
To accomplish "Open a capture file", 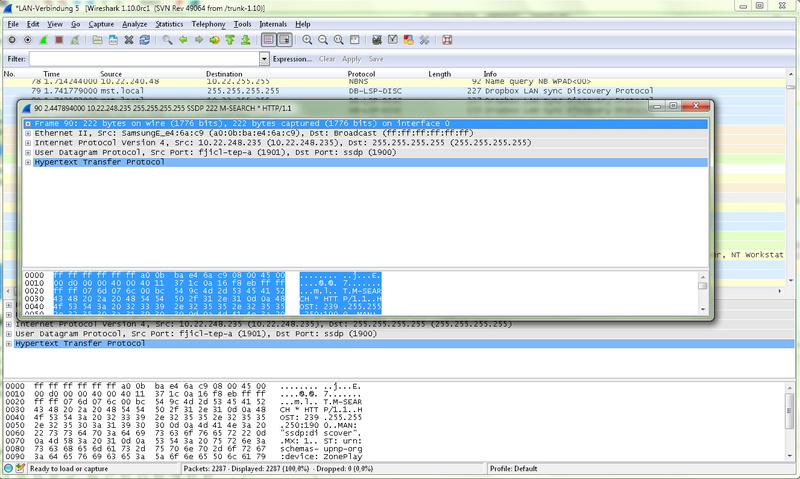I will 97,40.
